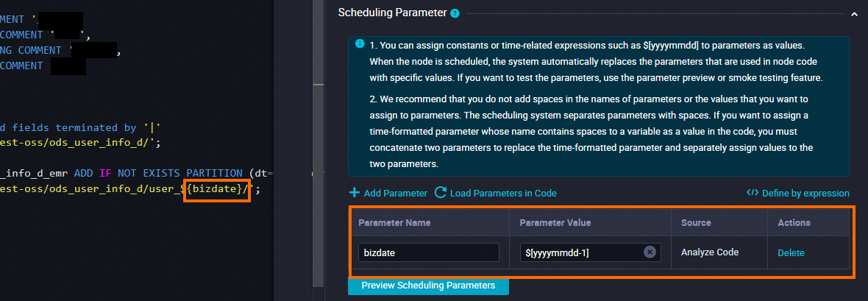The height and width of the screenshot is (301, 868).
Task: Click the "fields terminated by" code line
Action: click(81, 127)
